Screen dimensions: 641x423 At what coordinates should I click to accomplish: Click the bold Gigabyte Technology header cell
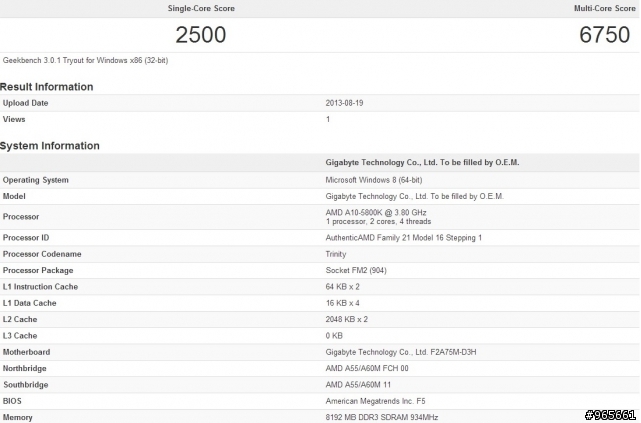(422, 163)
